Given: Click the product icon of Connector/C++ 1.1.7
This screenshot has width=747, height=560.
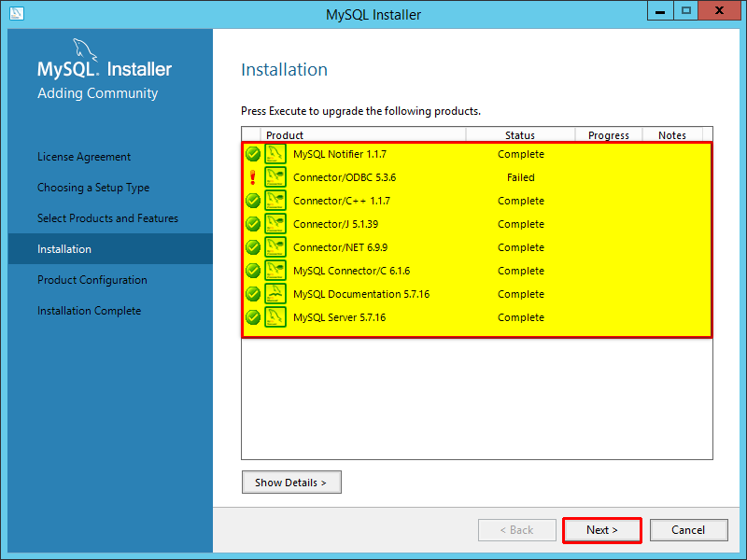Looking at the screenshot, I should (x=275, y=201).
